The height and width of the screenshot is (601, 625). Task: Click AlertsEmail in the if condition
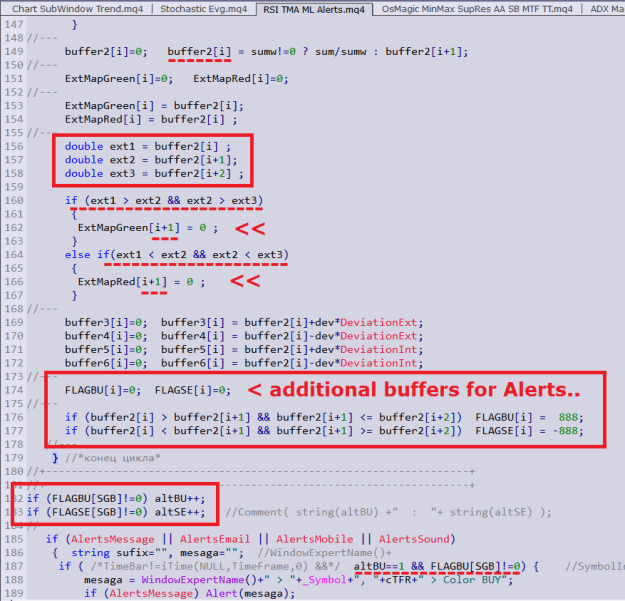[215, 539]
